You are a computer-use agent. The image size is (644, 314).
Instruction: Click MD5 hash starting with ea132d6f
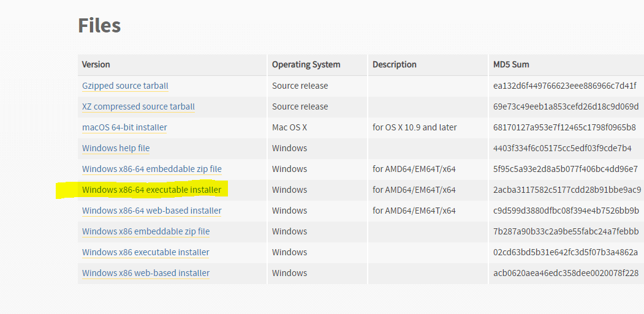coord(564,86)
